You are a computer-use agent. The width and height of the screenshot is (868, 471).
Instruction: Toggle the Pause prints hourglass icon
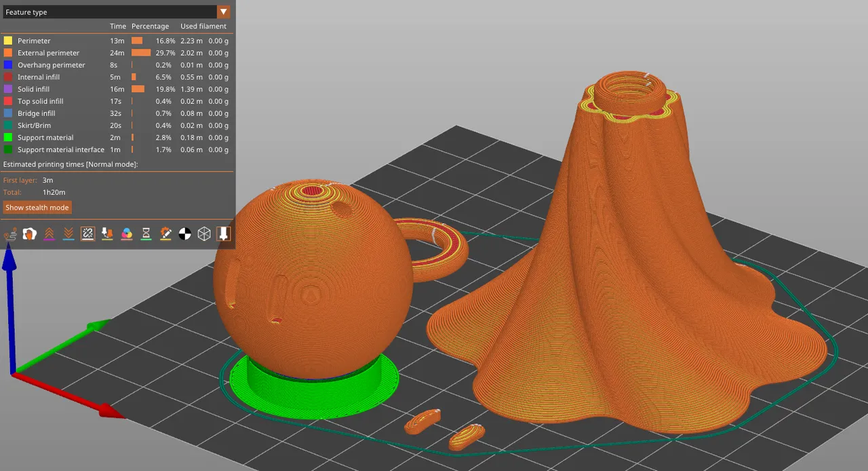pyautogui.click(x=146, y=234)
